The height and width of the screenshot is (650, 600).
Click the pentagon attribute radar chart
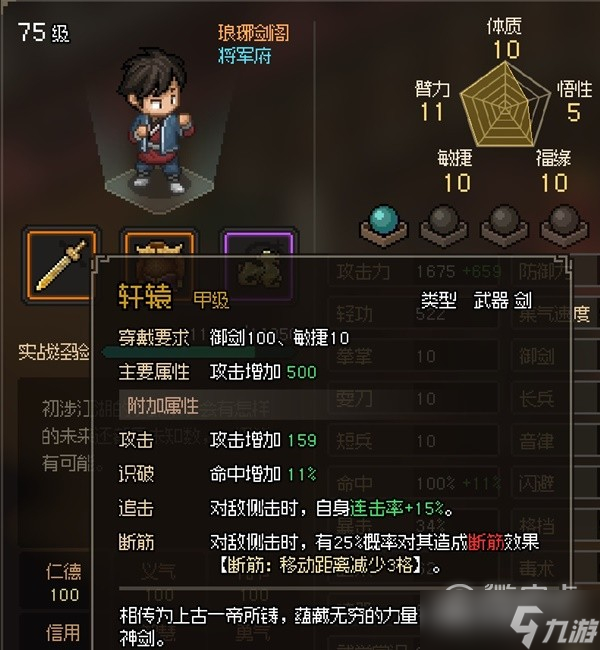coord(505,104)
